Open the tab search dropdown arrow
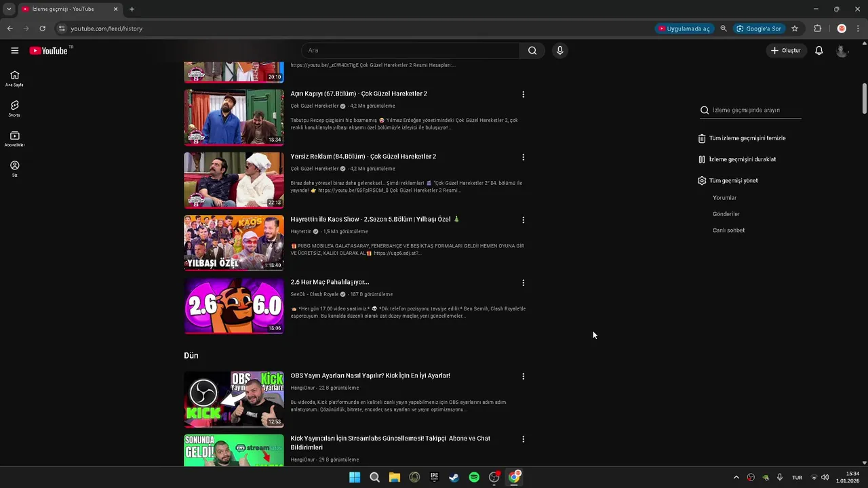The width and height of the screenshot is (868, 488). [9, 9]
